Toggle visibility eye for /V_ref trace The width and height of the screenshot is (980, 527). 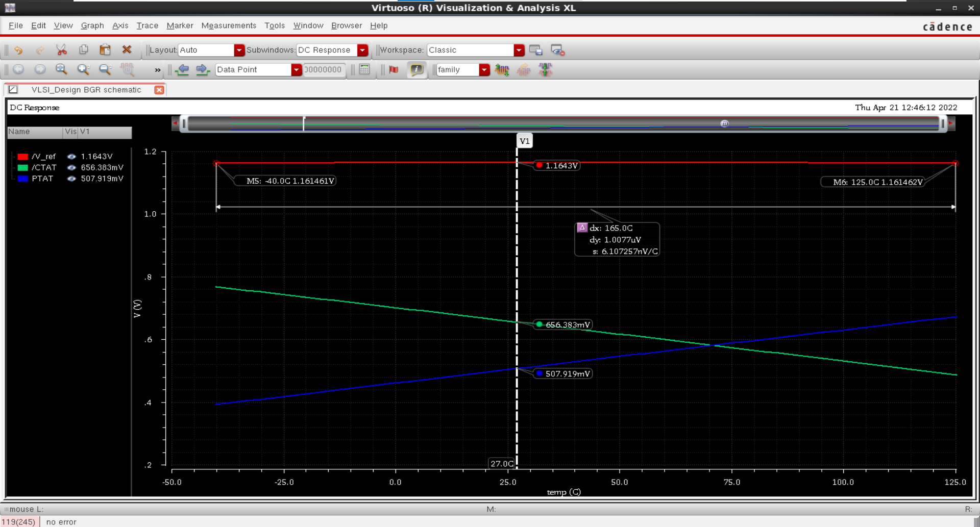click(71, 157)
